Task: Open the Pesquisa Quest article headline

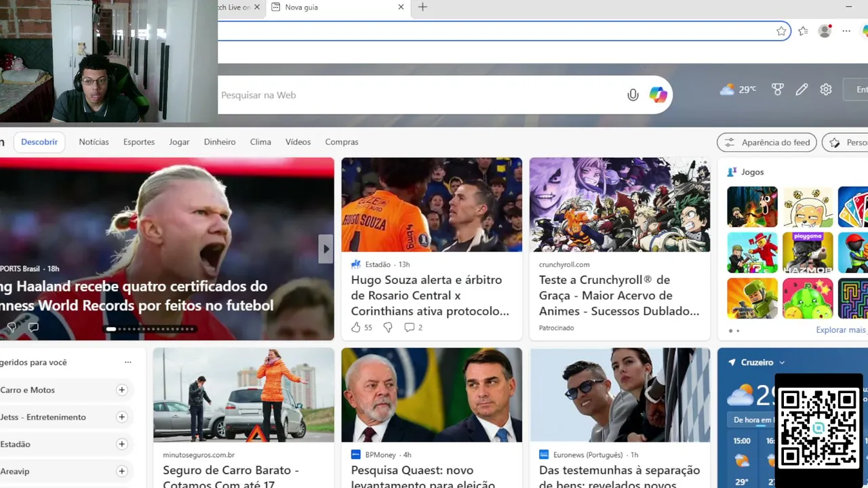Action: [422, 476]
